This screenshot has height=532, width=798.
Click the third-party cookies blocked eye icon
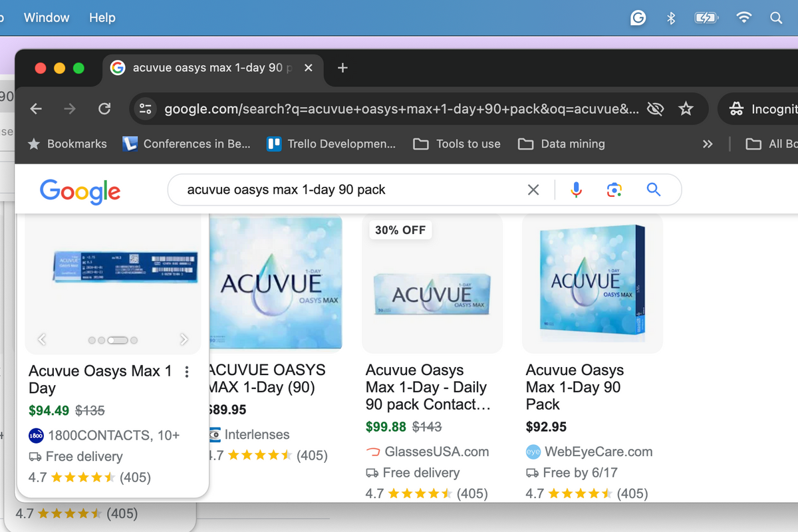click(655, 109)
